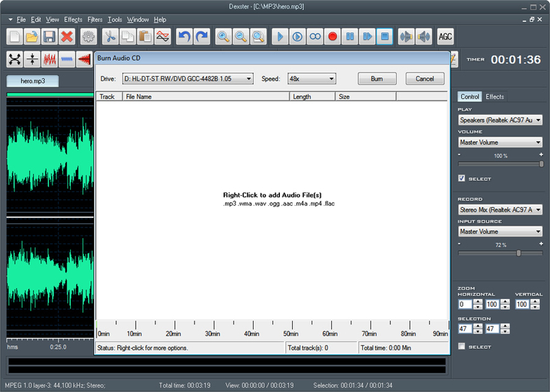Toggle the Select checkbox under Volume
Screen dimensions: 550x392
pos(461,178)
